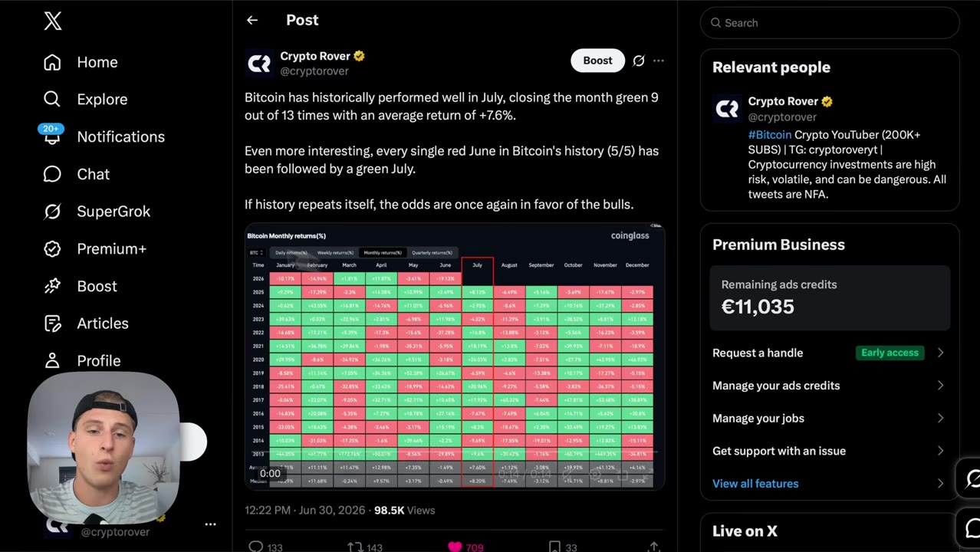980x552 pixels.
Task: Open Home label in navigation
Action: tap(97, 62)
